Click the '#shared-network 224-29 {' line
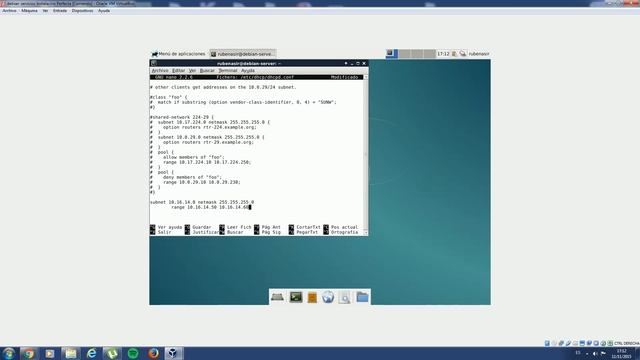The width and height of the screenshot is (640, 360). 182,117
